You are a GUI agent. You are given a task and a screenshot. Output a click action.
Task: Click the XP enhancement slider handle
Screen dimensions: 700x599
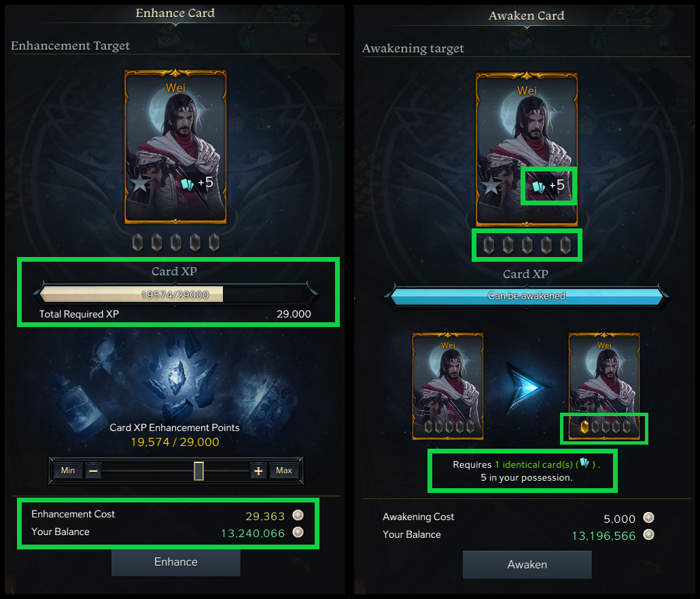click(x=198, y=470)
